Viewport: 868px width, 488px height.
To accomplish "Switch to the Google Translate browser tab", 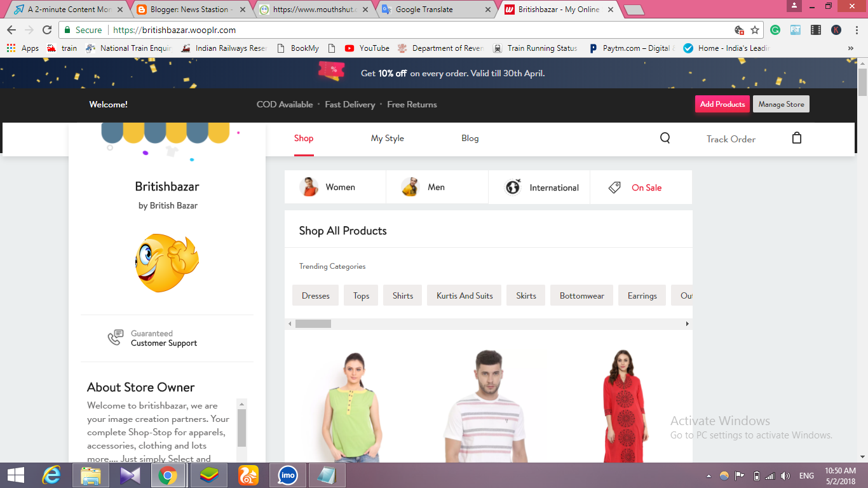I will pos(436,10).
